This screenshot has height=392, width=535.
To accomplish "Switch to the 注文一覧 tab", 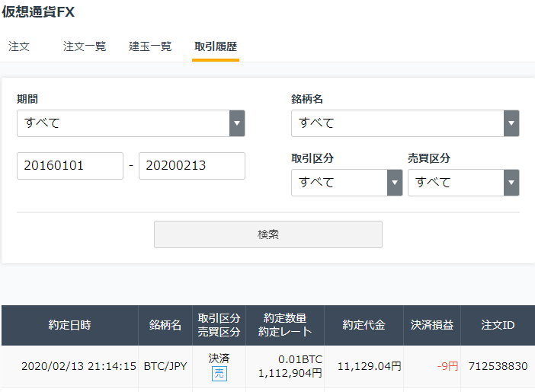I will click(85, 46).
